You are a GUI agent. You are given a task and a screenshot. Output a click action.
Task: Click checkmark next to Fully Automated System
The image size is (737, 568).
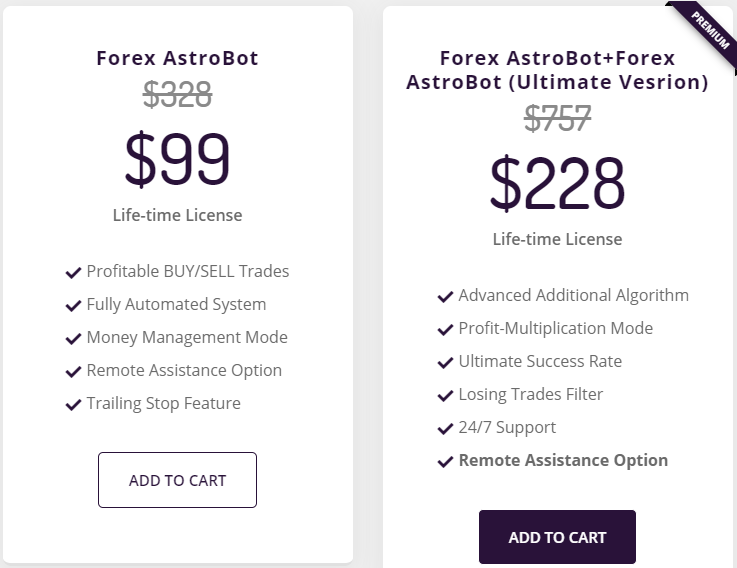point(73,305)
